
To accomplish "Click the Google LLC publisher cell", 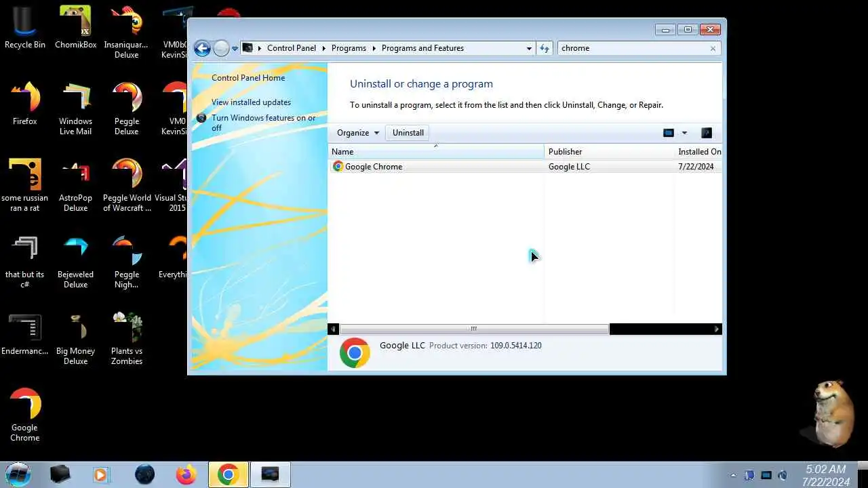I will point(569,167).
